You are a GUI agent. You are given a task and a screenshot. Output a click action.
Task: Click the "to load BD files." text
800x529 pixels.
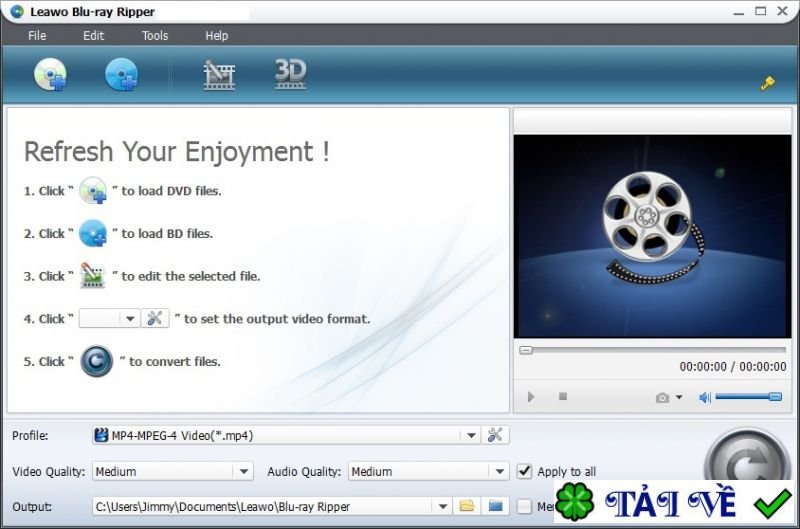[x=167, y=234]
